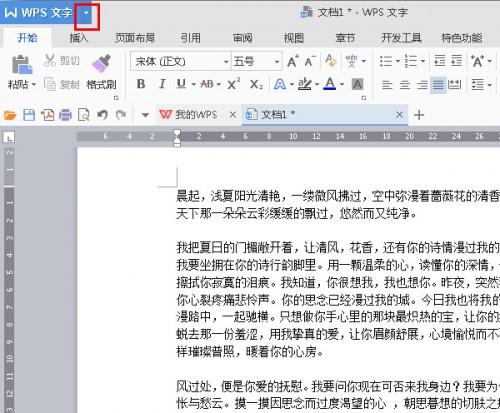Click the print icon
Screen dimensions: 500x413
[x=65, y=115]
